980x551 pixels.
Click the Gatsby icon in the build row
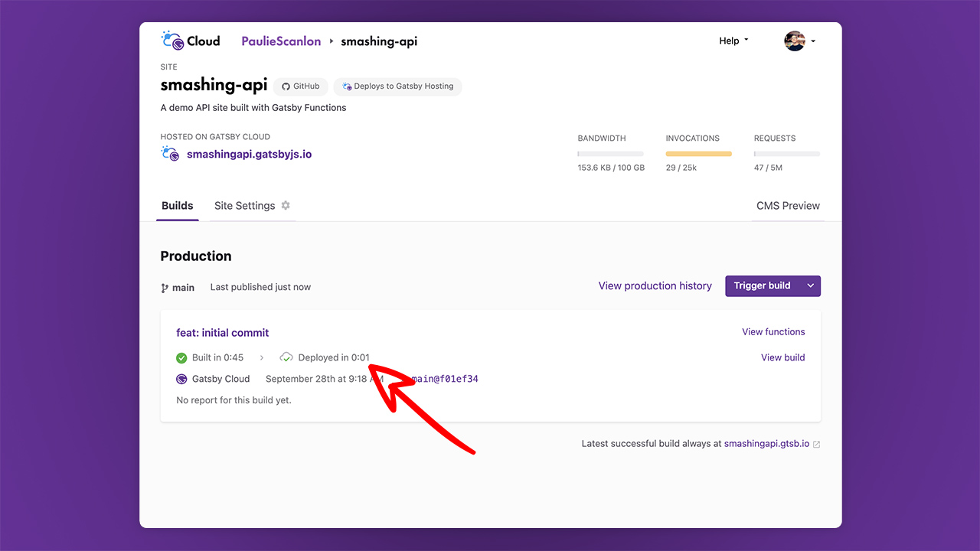pos(181,379)
